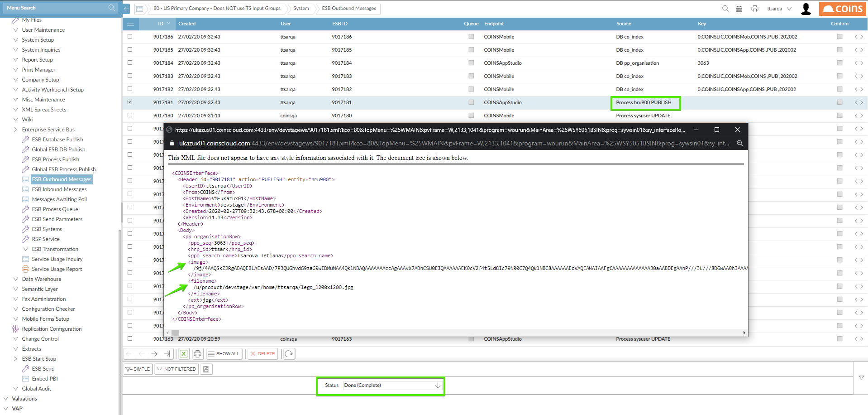
Task: Open Service Usage Report menu item
Action: (57, 269)
